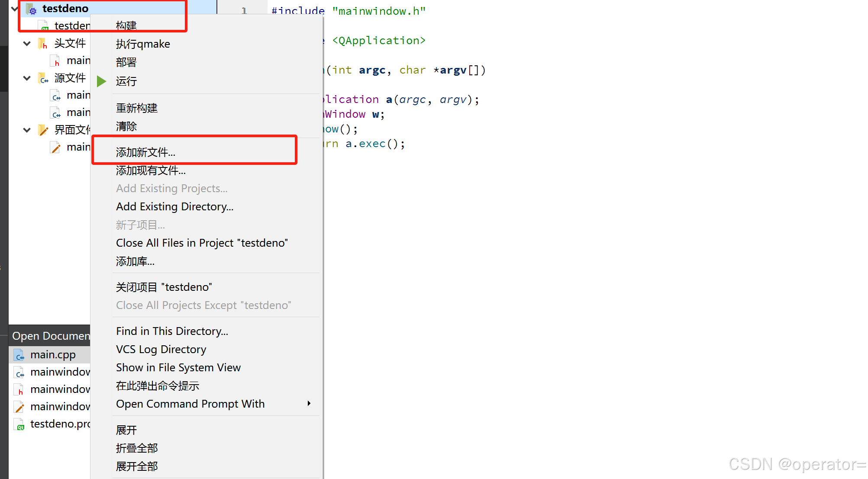Click the header files folder icon
Viewport: 868px width, 479px height.
click(42, 43)
